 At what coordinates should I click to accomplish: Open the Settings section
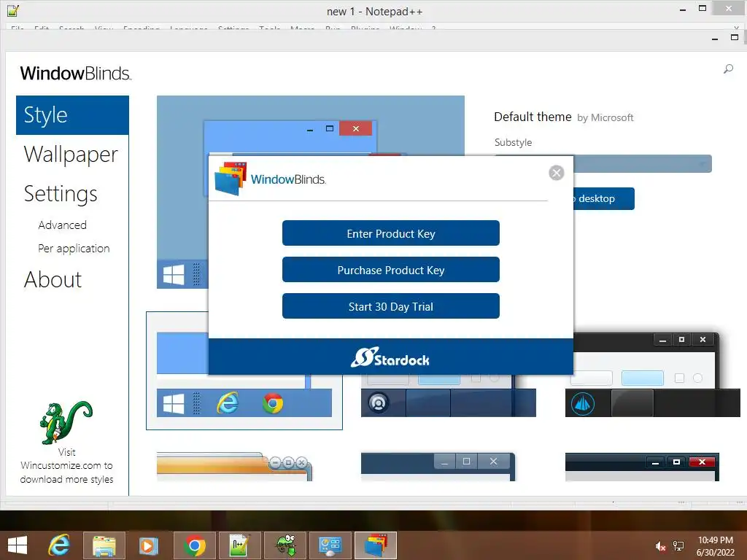[x=61, y=194]
